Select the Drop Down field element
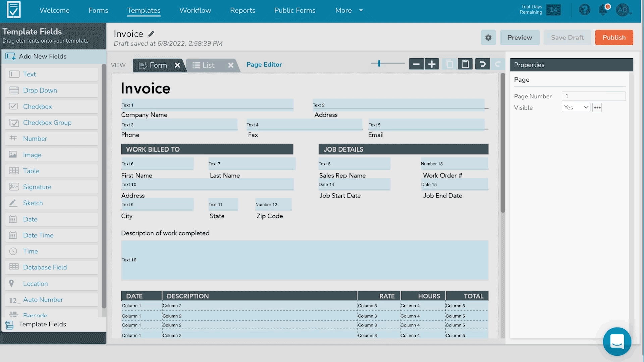The height and width of the screenshot is (362, 644). tap(51, 90)
